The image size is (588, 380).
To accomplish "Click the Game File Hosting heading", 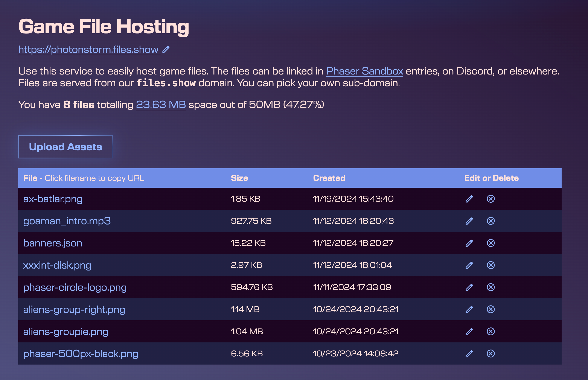I will (104, 27).
